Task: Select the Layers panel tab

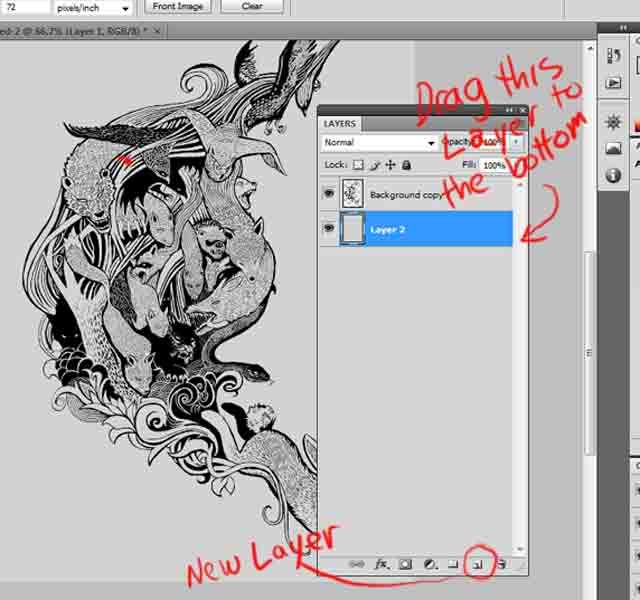Action: coord(340,123)
